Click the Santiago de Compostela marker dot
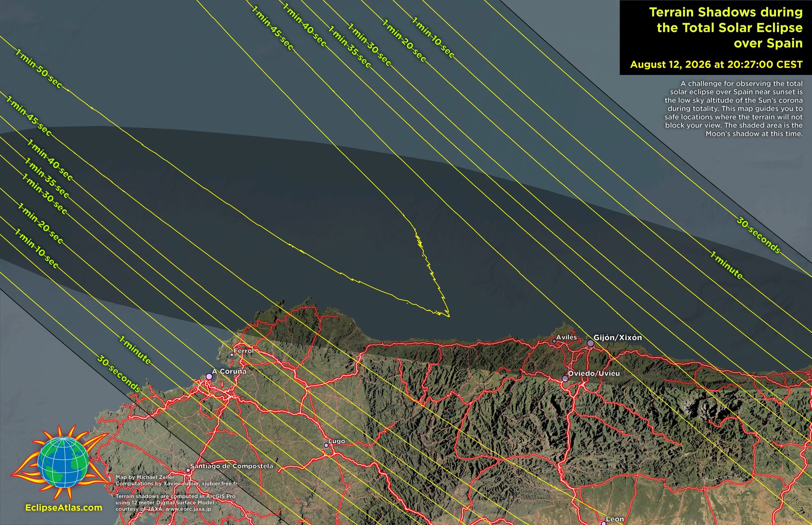This screenshot has width=812, height=525. 188,470
